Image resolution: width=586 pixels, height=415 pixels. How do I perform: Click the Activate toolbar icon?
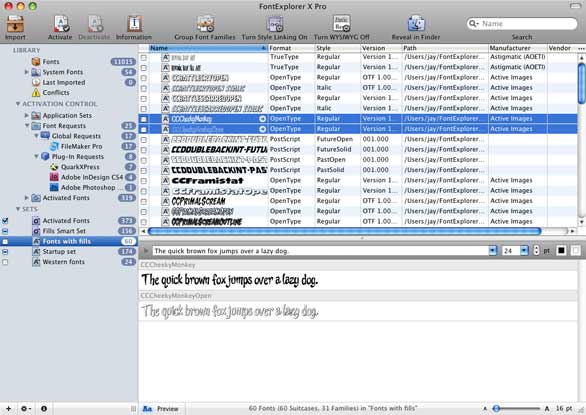[x=61, y=24]
